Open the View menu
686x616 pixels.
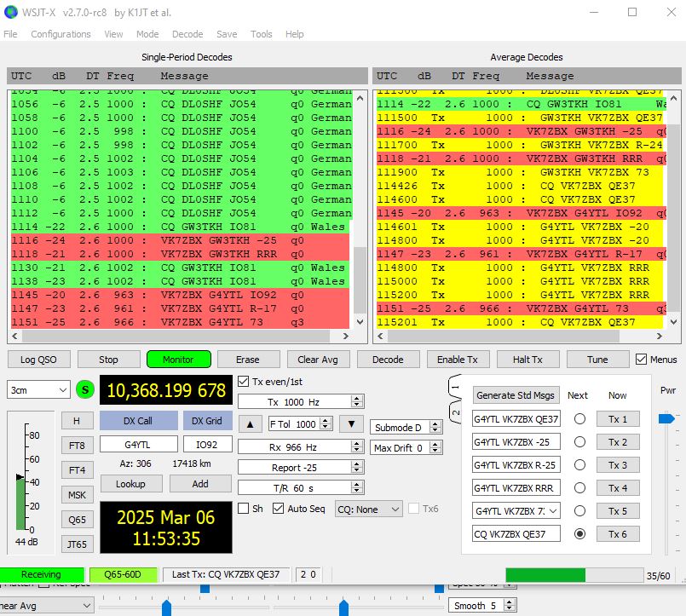click(113, 34)
